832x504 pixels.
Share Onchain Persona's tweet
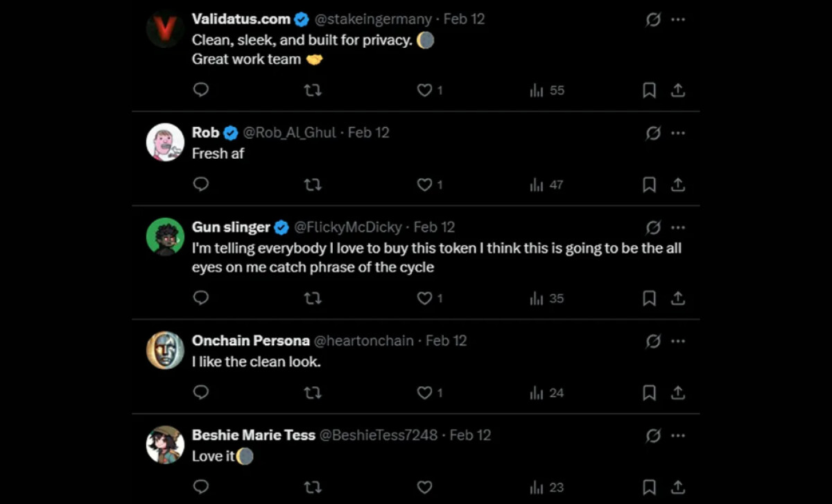678,393
